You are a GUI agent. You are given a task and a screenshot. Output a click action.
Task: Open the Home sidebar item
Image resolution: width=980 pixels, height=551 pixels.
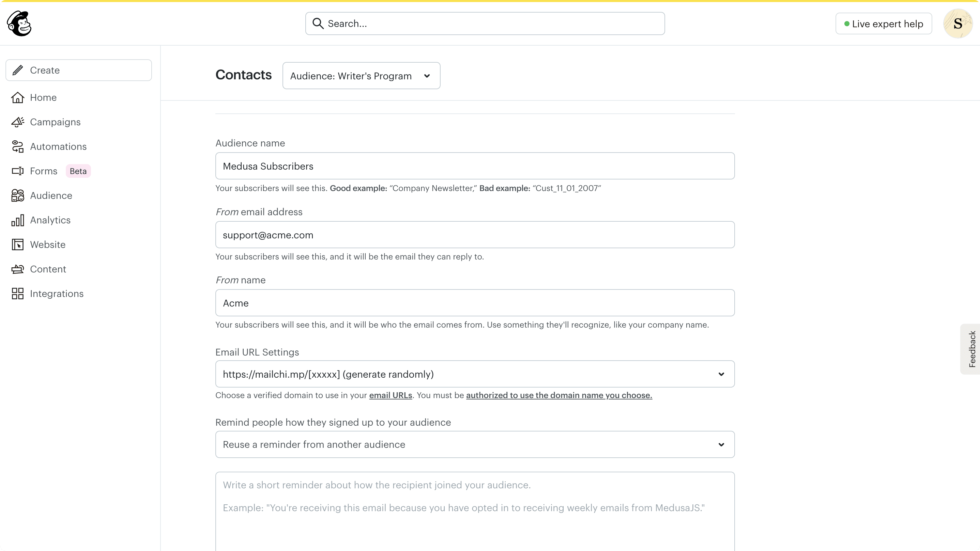(x=43, y=97)
